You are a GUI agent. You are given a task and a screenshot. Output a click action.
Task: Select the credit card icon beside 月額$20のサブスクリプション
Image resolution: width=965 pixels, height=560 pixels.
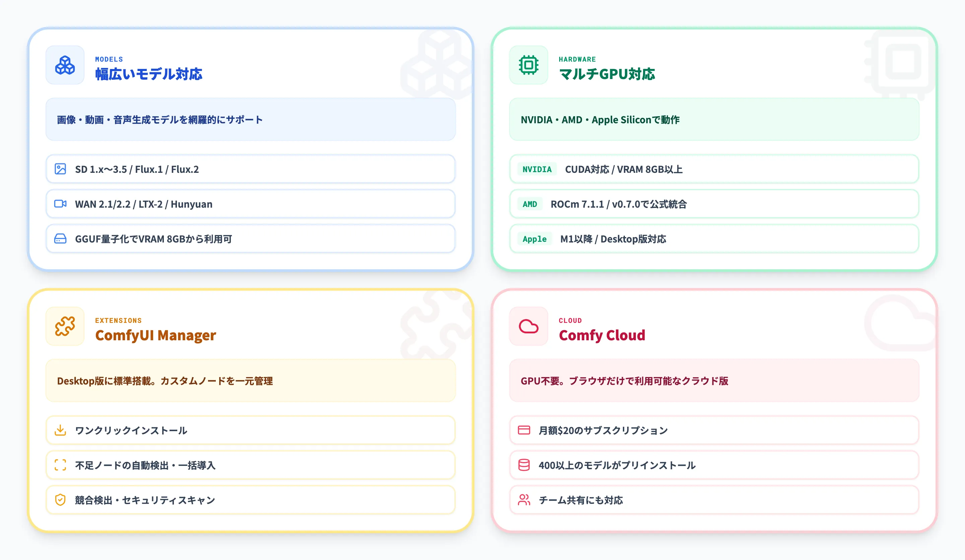pyautogui.click(x=524, y=430)
